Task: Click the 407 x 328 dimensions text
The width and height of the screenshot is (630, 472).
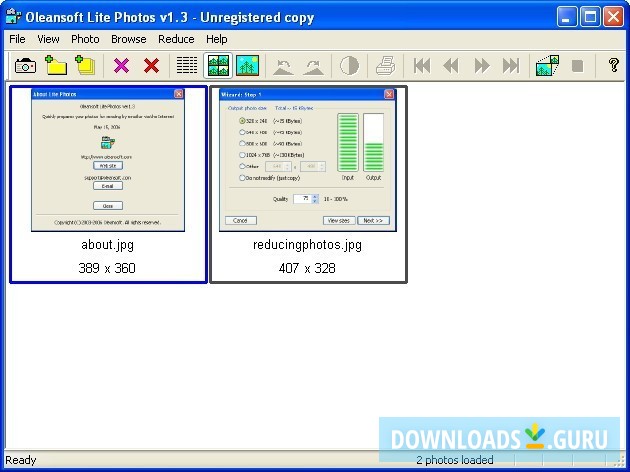Action: (x=307, y=268)
